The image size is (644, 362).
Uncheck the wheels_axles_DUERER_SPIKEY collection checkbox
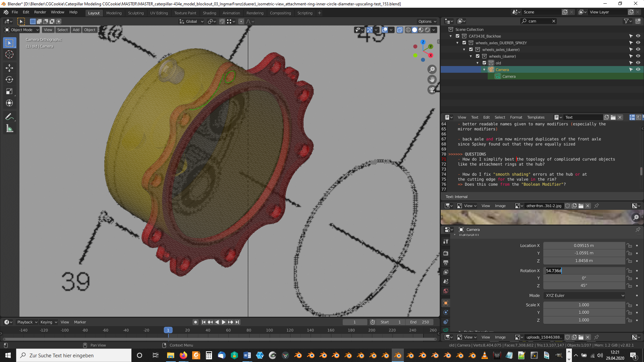(x=464, y=43)
